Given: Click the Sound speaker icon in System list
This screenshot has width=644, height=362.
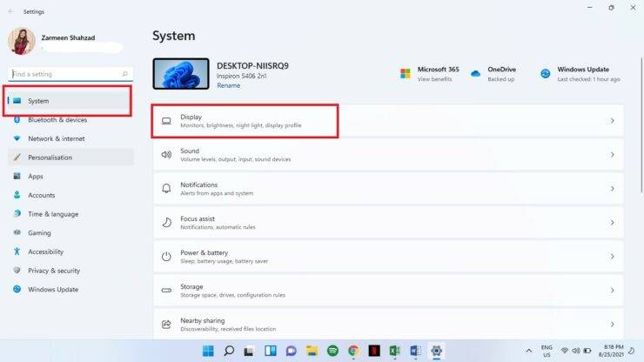Looking at the screenshot, I should 166,155.
